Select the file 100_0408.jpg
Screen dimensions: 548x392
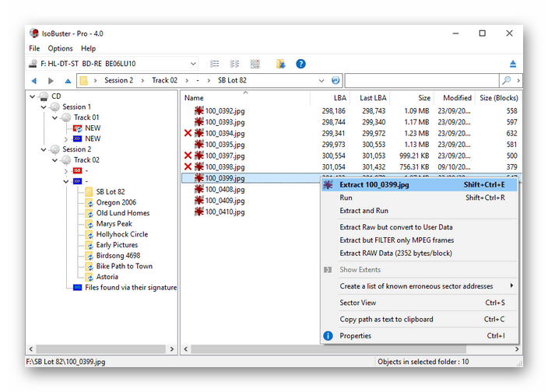click(x=225, y=190)
